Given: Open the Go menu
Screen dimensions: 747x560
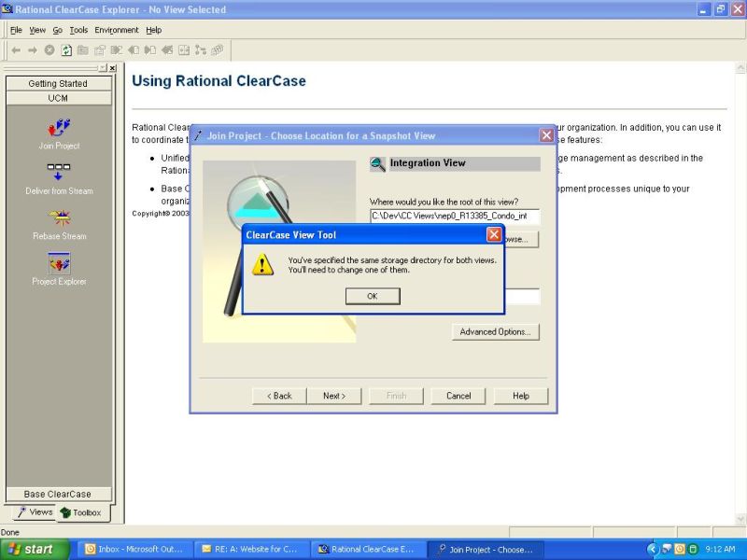Looking at the screenshot, I should pos(57,30).
